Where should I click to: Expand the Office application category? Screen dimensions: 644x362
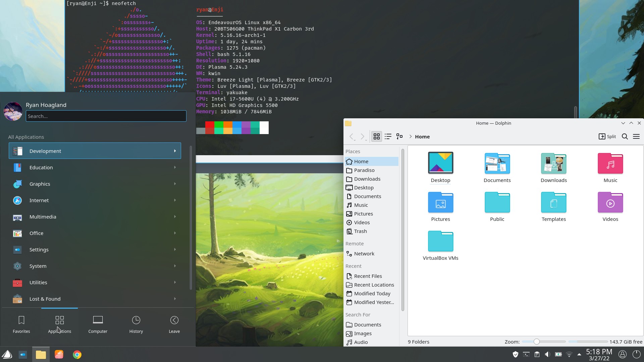point(95,233)
